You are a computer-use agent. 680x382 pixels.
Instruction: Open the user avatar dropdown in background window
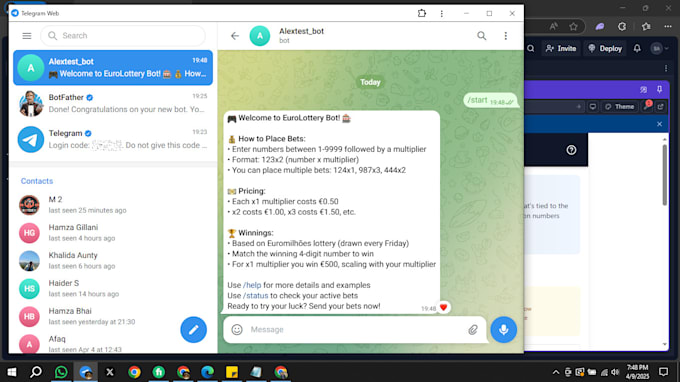tap(660, 49)
